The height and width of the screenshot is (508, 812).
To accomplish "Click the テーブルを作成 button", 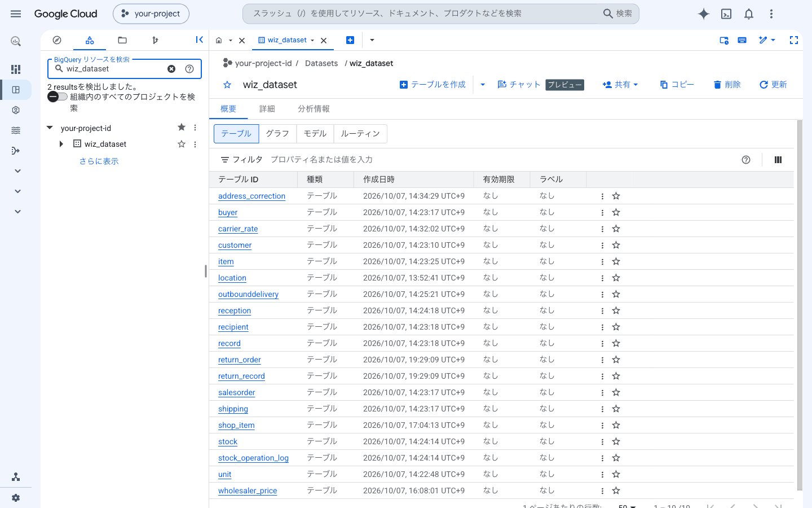I will pos(433,85).
